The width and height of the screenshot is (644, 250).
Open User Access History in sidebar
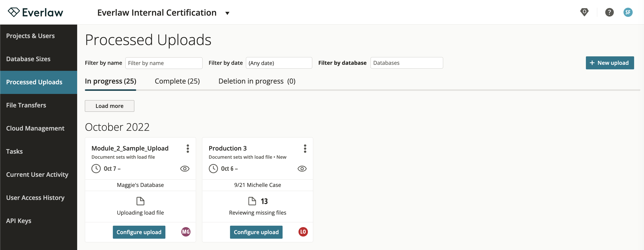(39, 198)
